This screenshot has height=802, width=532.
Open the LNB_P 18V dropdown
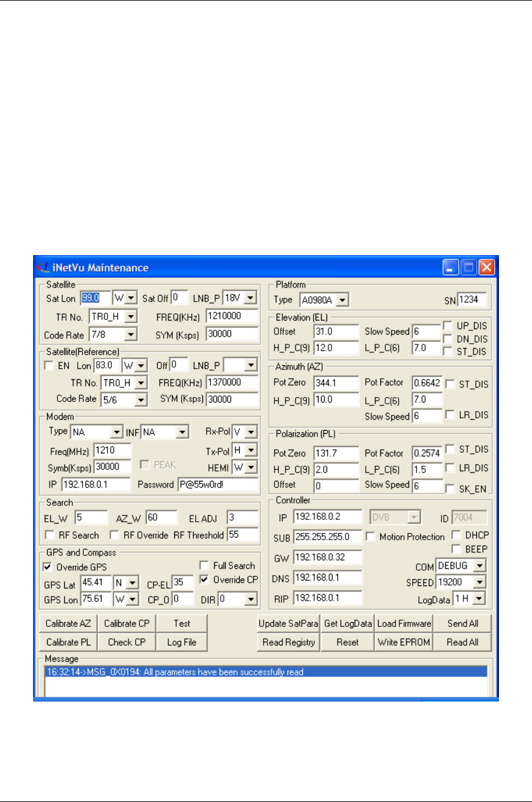[x=251, y=298]
